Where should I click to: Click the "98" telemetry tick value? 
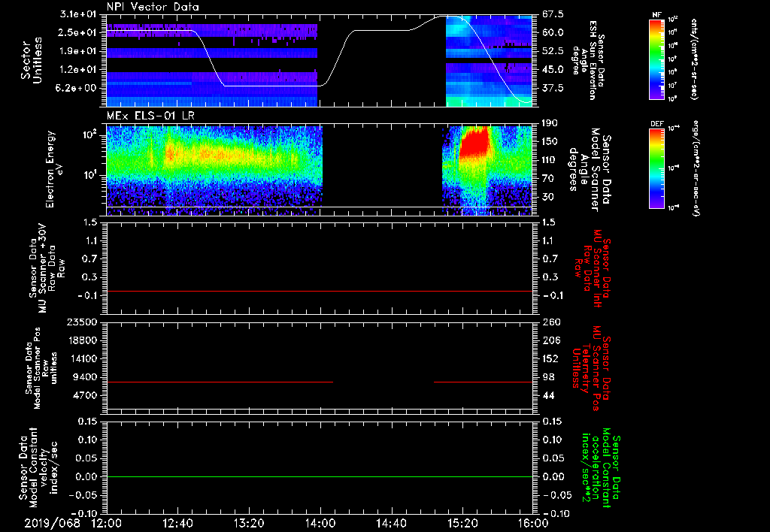point(548,377)
